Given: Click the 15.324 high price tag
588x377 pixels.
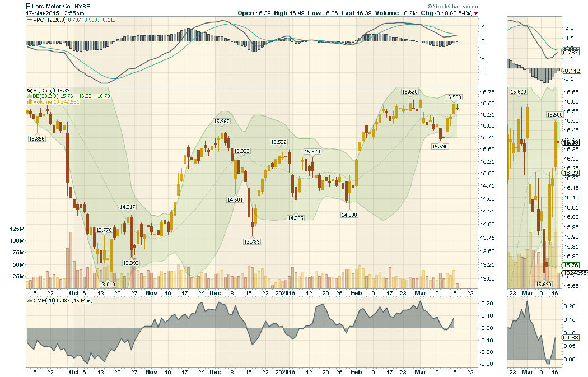Looking at the screenshot, I should [x=312, y=152].
